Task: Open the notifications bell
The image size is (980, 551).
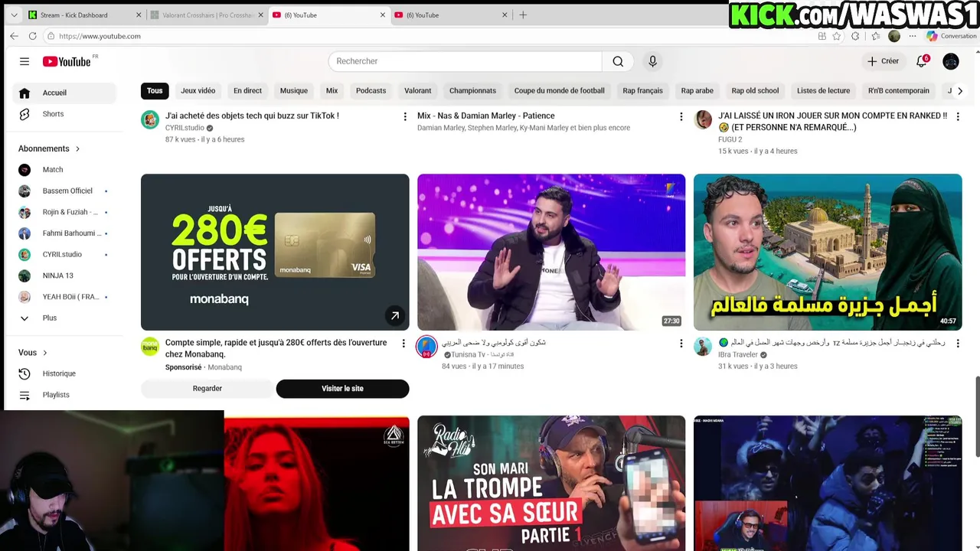Action: click(x=922, y=61)
